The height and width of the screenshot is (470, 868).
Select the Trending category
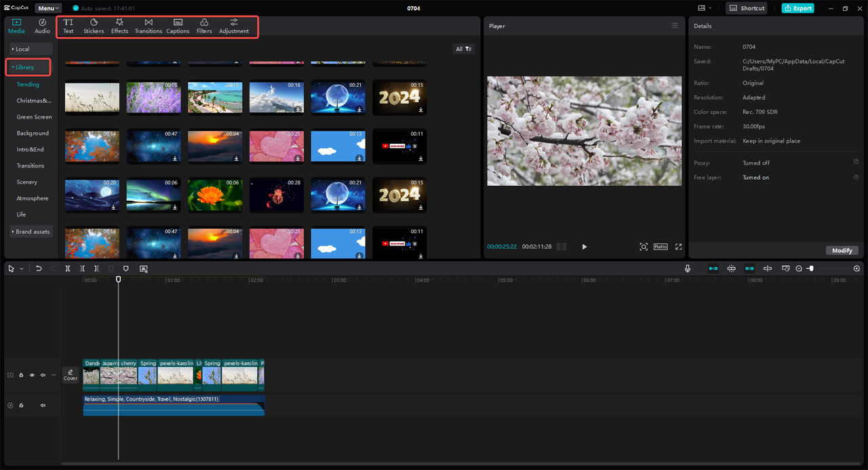(x=28, y=85)
